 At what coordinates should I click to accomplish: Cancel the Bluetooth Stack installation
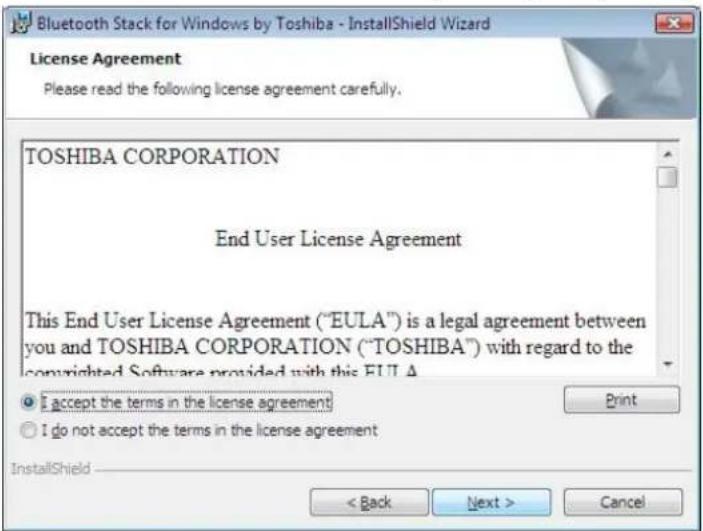(x=623, y=502)
